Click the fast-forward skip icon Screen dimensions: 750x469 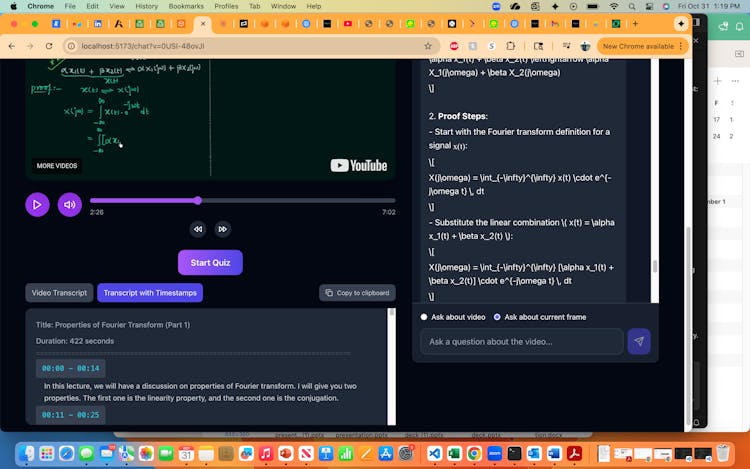[x=223, y=229]
